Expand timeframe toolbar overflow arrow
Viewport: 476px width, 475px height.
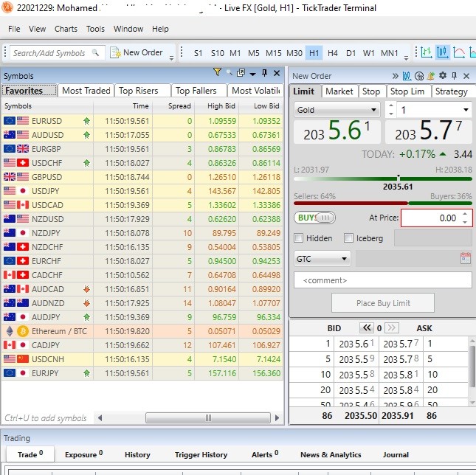point(406,58)
